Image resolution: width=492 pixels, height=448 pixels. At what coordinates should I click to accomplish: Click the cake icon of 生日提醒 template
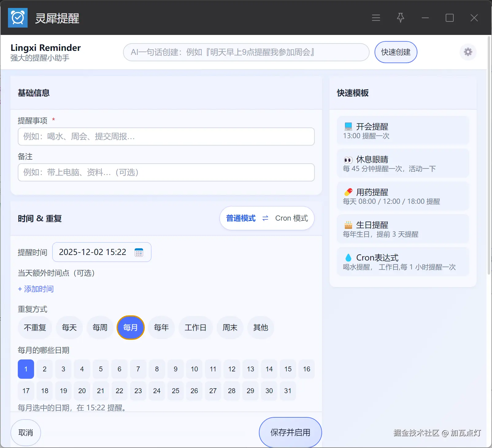(348, 225)
